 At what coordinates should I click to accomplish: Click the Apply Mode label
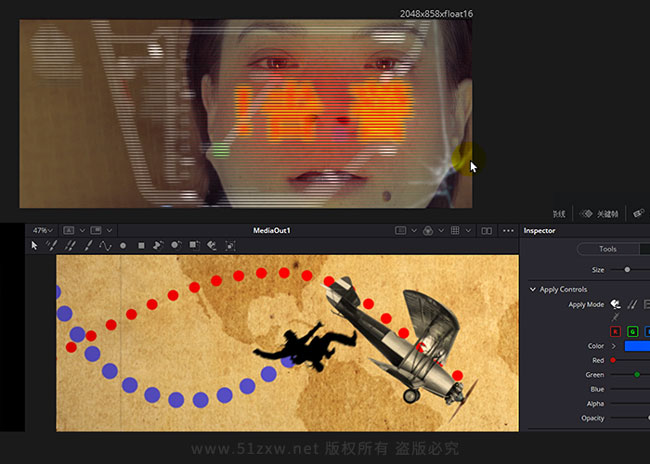click(586, 304)
